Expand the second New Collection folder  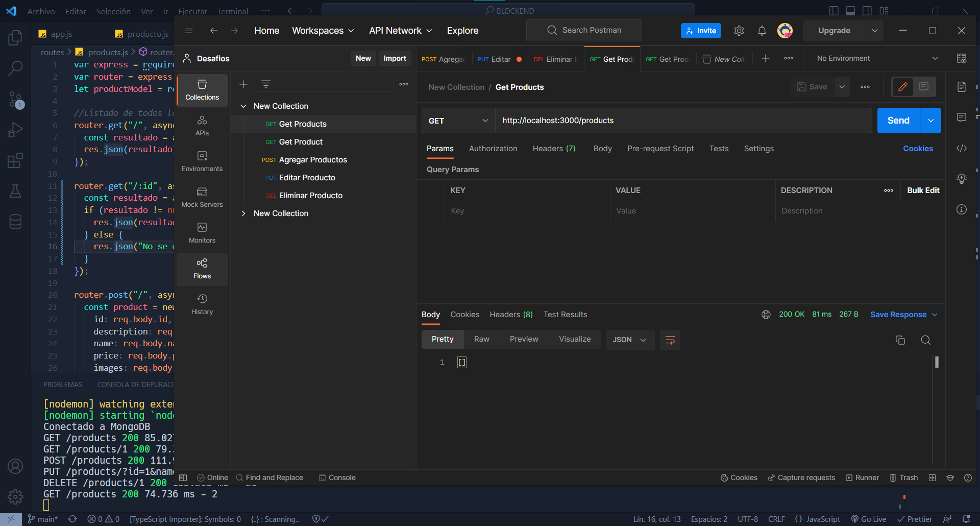click(x=243, y=213)
